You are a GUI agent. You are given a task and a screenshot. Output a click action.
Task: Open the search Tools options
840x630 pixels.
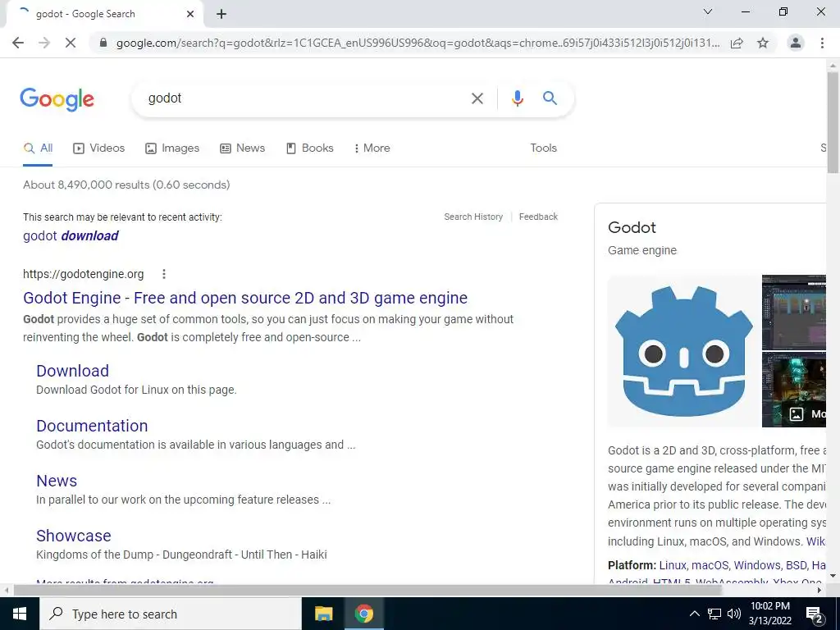(x=543, y=148)
